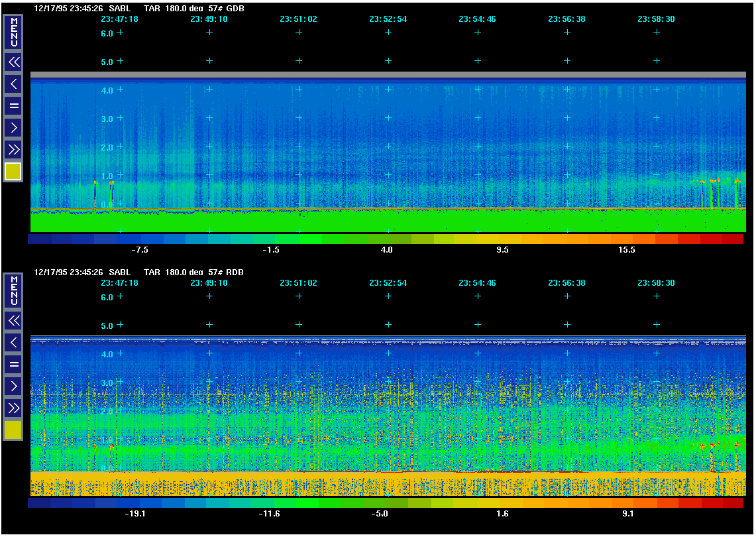The image size is (756, 537).
Task: Click red end of top color scale
Action: [x=733, y=239]
